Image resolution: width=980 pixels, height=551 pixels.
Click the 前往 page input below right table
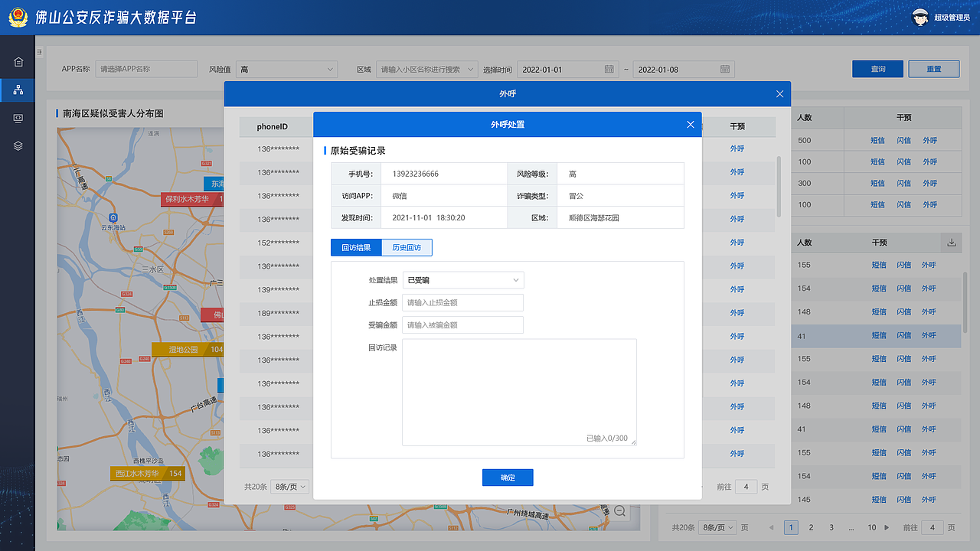pyautogui.click(x=932, y=527)
